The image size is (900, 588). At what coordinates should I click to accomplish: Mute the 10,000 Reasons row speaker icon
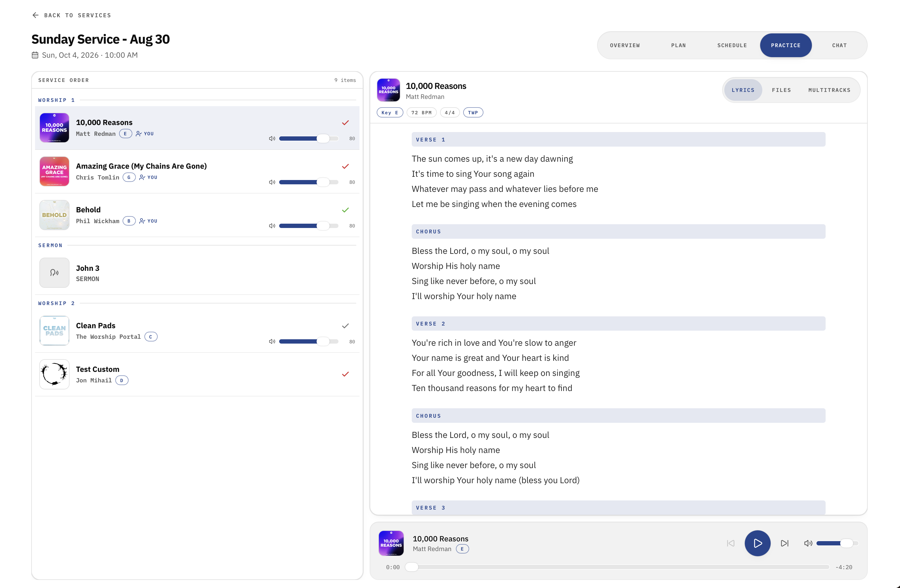coord(272,139)
